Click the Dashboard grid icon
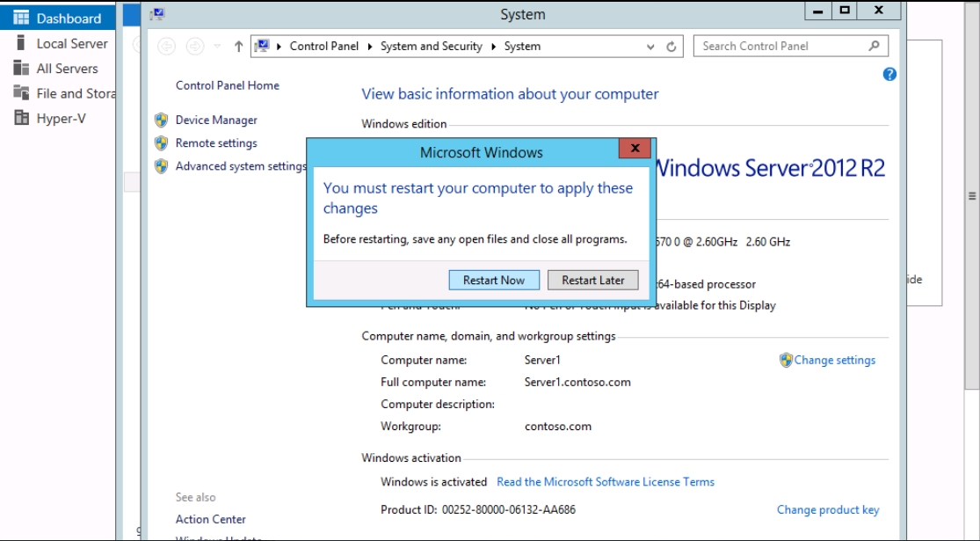Screen dimensions: 980x541 [x=21, y=18]
